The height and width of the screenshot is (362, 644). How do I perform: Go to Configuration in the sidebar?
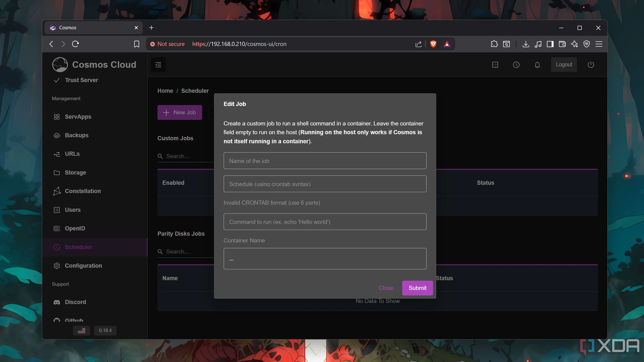coord(83,266)
